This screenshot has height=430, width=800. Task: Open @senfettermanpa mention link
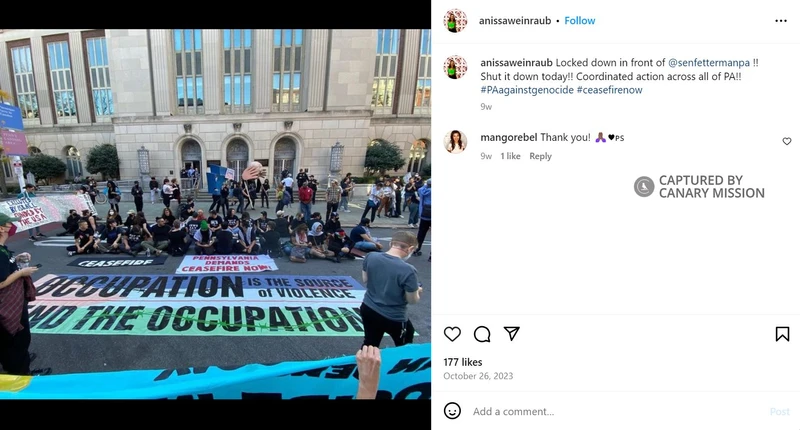[x=709, y=63]
